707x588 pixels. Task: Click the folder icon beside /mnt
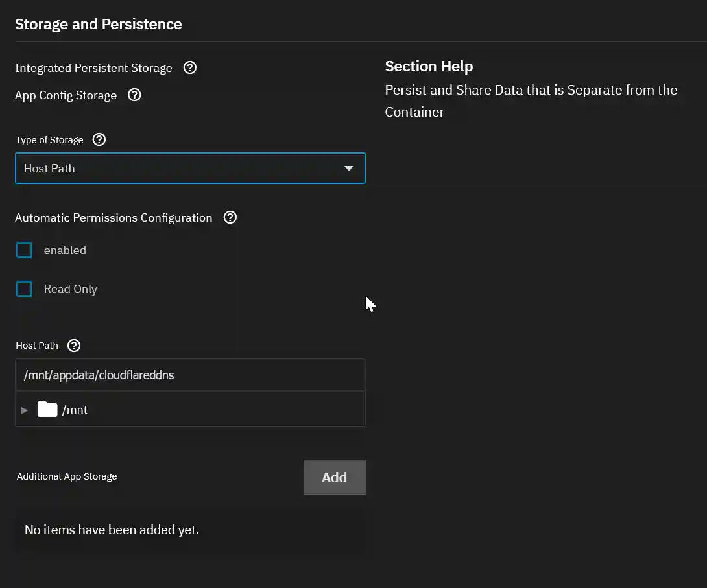tap(47, 409)
